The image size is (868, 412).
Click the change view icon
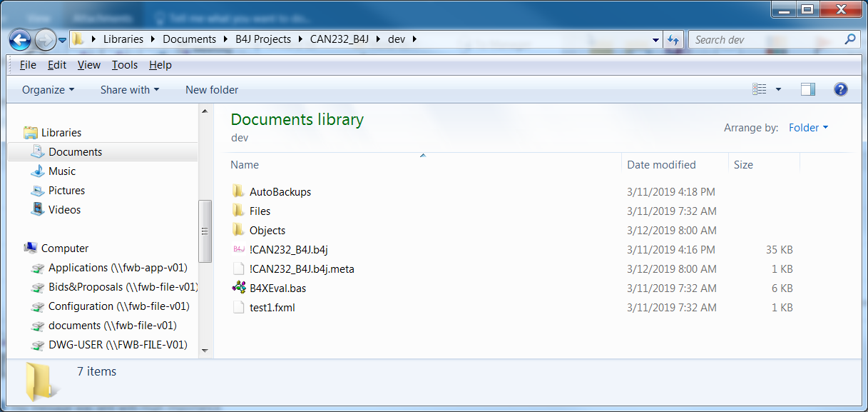click(x=760, y=89)
